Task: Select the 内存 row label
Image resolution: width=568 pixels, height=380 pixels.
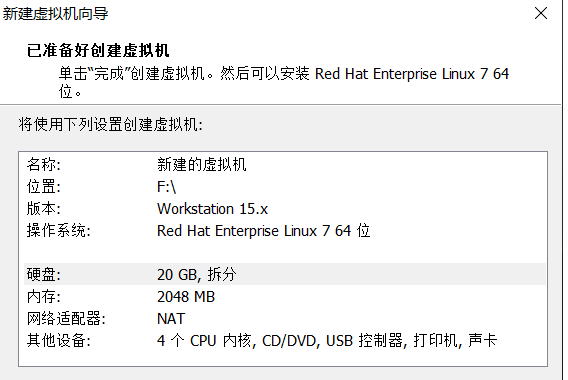Action: pos(43,297)
